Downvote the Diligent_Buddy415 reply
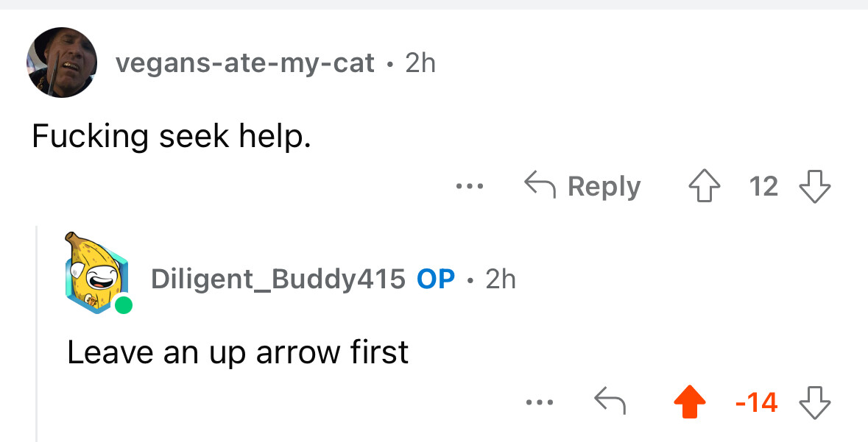868x442 pixels. (x=815, y=402)
